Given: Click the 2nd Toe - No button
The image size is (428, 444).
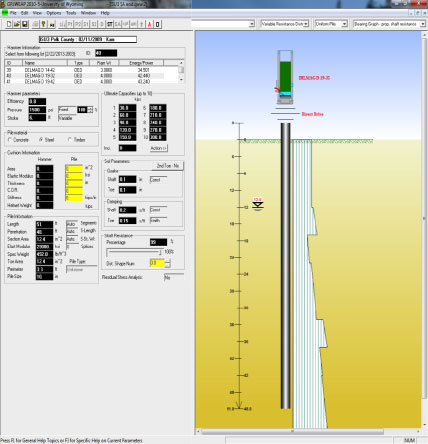Looking at the screenshot, I should [168, 166].
